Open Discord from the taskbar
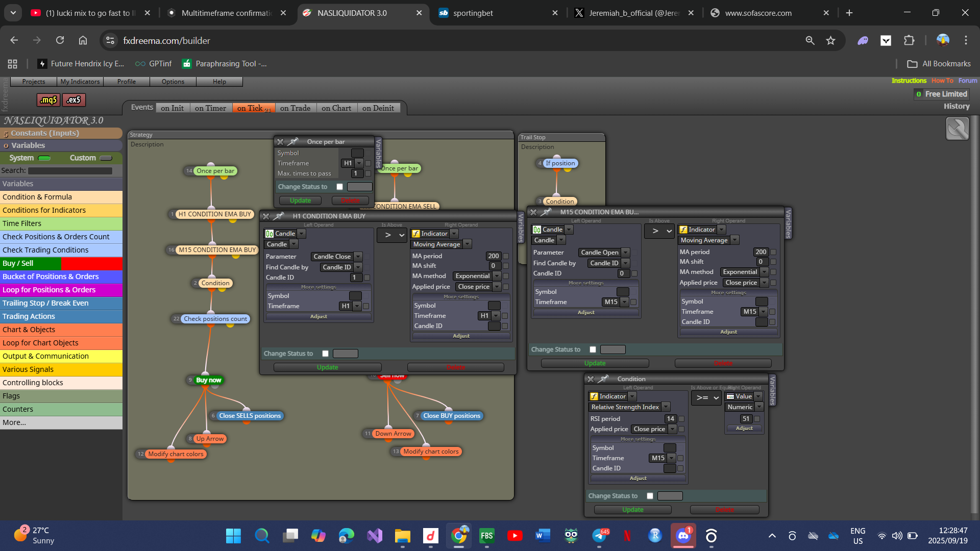980x551 pixels. 683,536
